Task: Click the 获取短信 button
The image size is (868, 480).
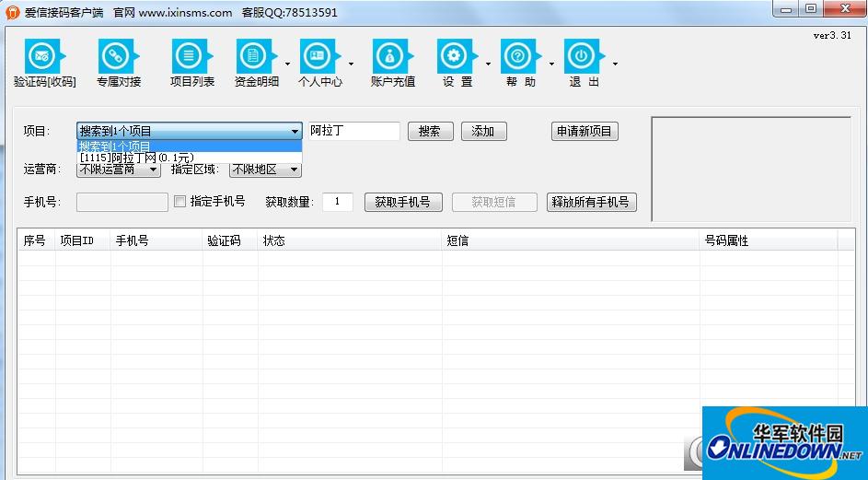Action: [x=494, y=203]
